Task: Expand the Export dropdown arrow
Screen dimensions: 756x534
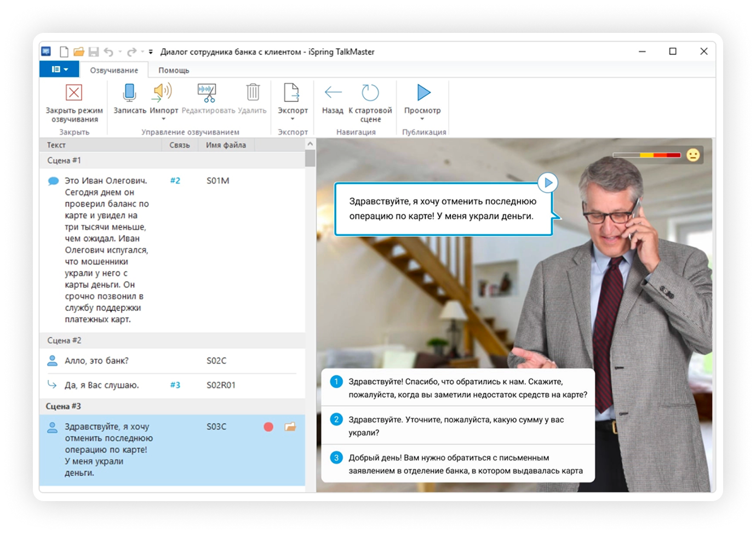Action: (293, 119)
